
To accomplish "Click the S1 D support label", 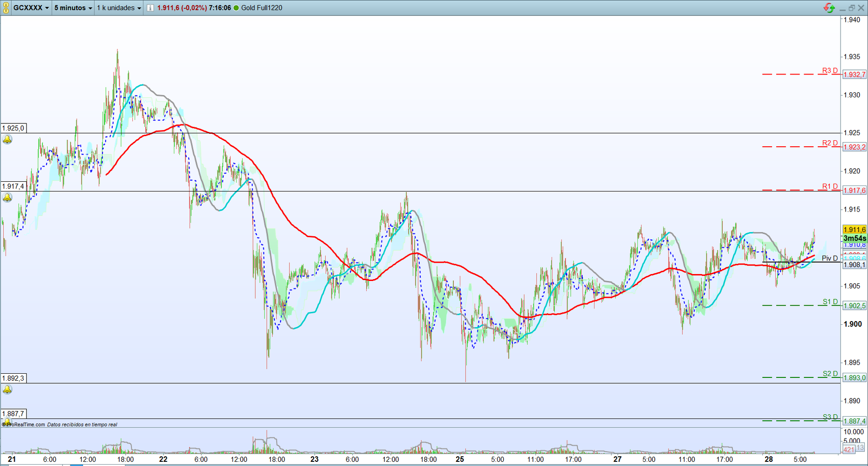I will [x=830, y=302].
